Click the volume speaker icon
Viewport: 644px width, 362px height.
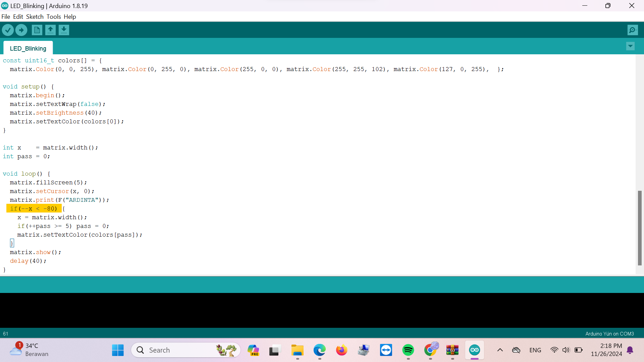(566, 350)
